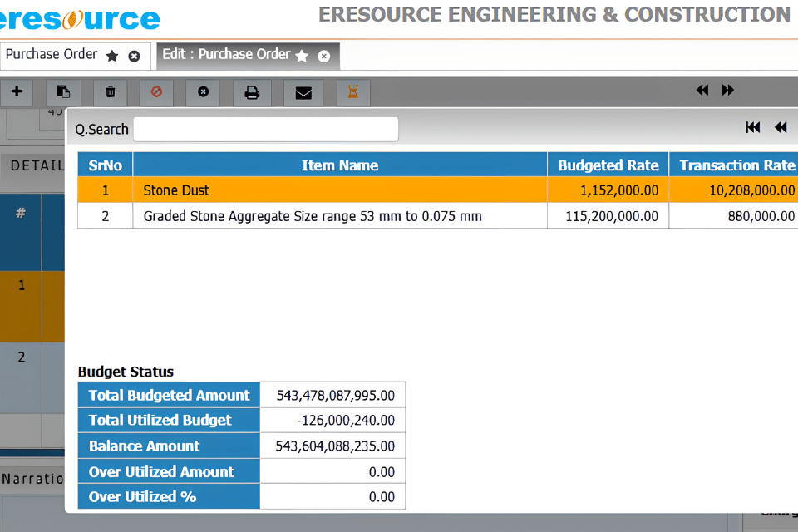The height and width of the screenshot is (532, 798).
Task: Click the Total Budgeted Amount label
Action: pos(169,395)
